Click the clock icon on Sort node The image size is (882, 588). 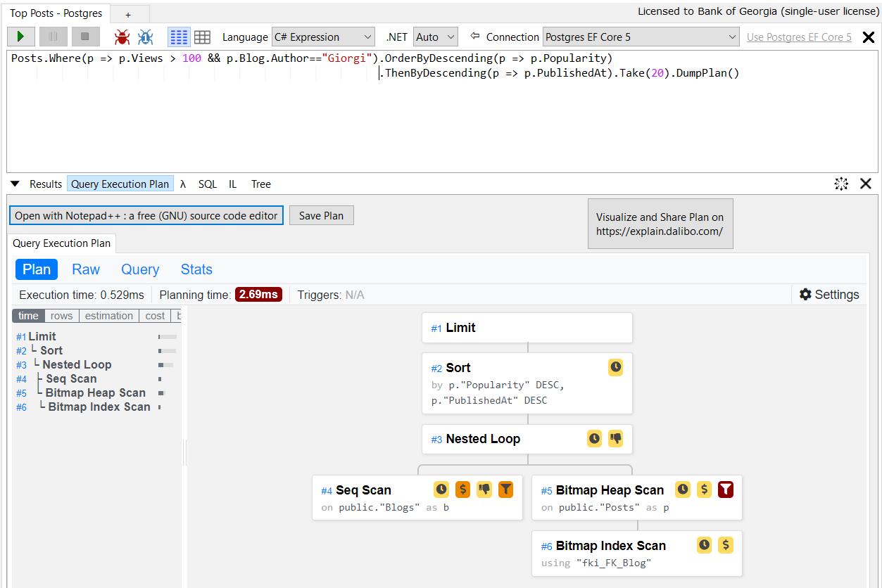point(615,367)
